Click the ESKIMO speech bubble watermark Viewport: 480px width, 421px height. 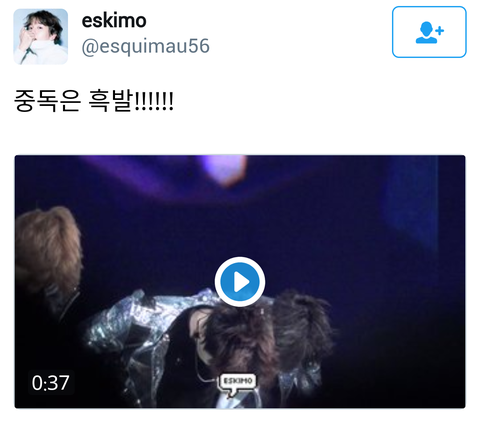(237, 384)
